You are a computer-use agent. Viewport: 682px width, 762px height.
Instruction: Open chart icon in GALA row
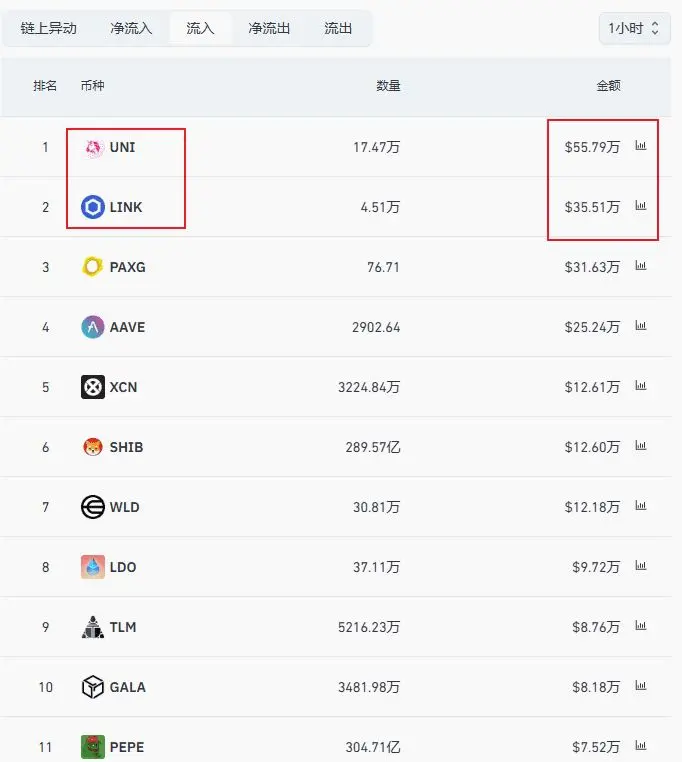641,686
